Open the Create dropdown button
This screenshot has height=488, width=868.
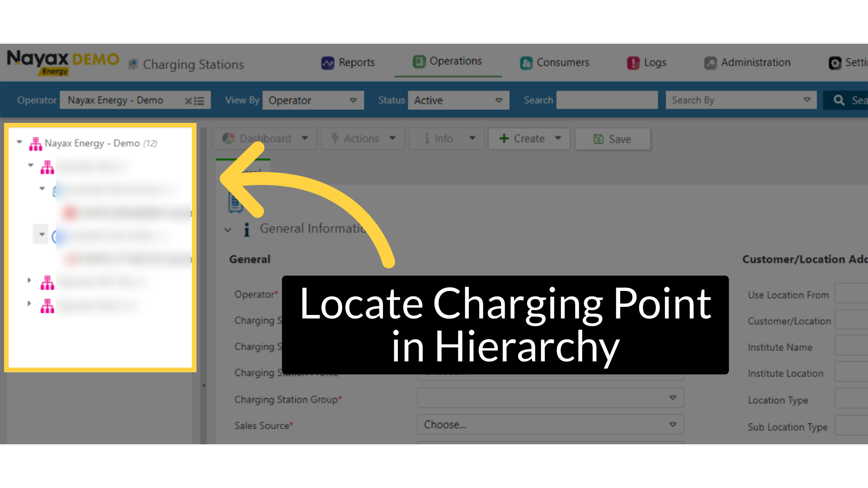[x=529, y=139]
